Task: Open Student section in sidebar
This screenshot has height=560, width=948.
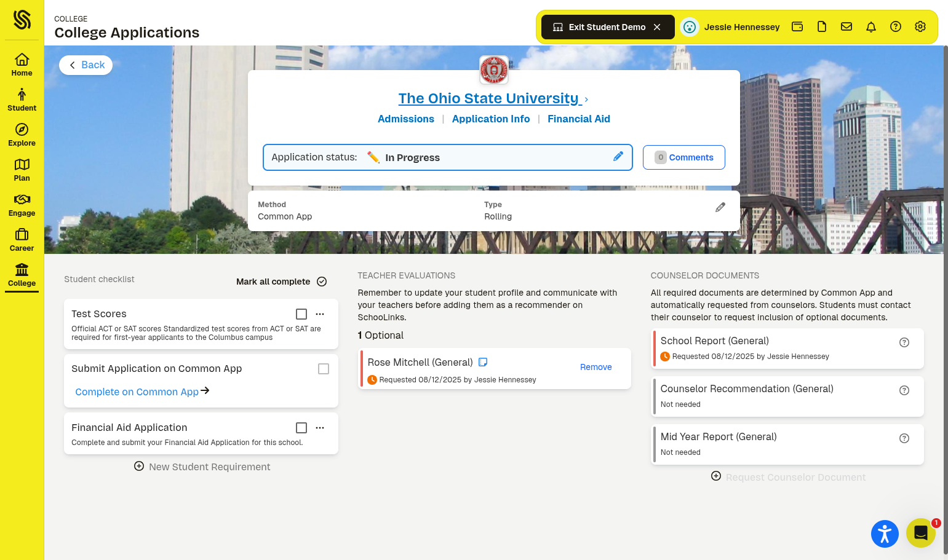Action: pyautogui.click(x=22, y=100)
